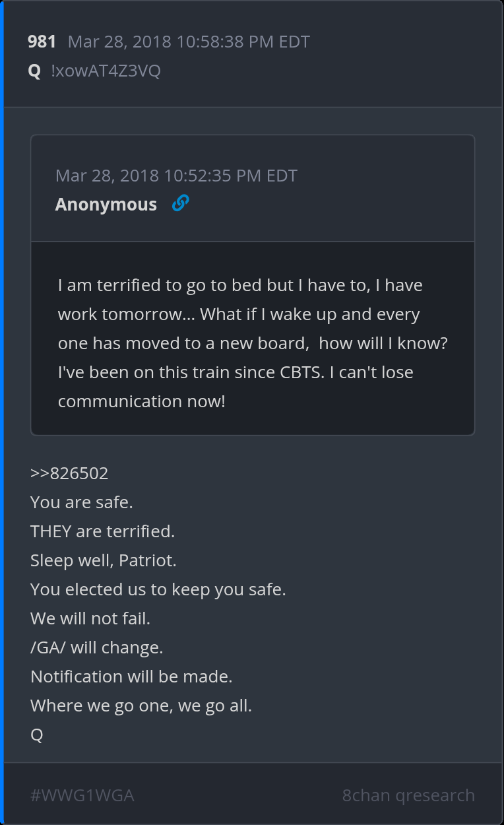The image size is (504, 825).
Task: Click the line "You are safe."
Action: point(82,502)
